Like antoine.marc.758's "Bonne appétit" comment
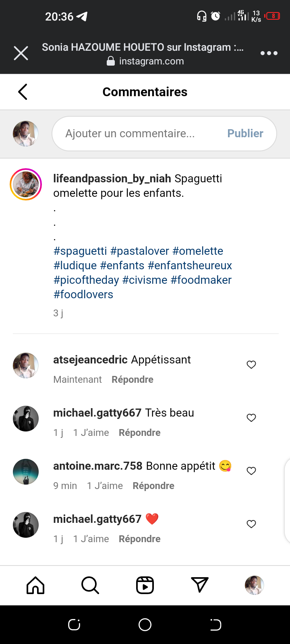 pyautogui.click(x=251, y=471)
